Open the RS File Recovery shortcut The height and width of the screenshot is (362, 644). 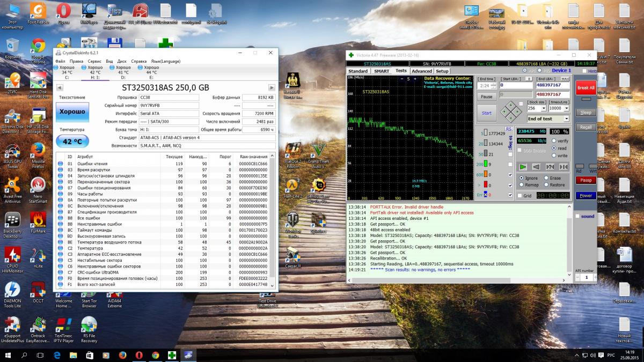89,329
